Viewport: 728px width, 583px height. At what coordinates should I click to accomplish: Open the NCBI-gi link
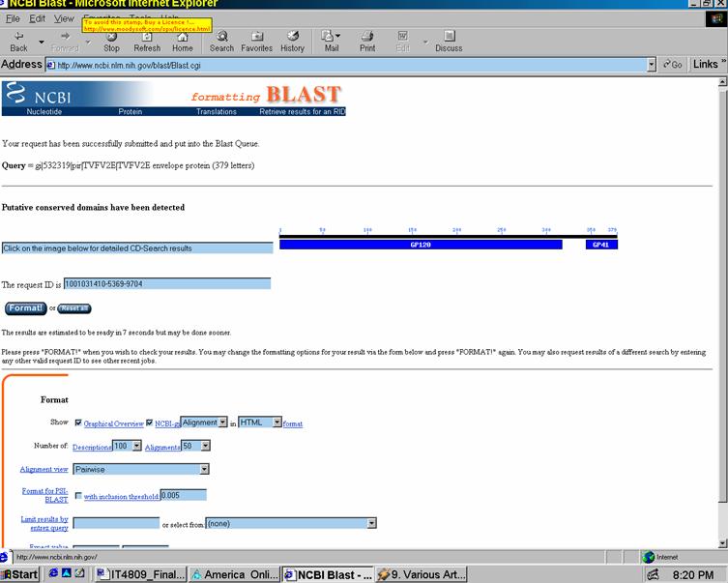coord(167,423)
